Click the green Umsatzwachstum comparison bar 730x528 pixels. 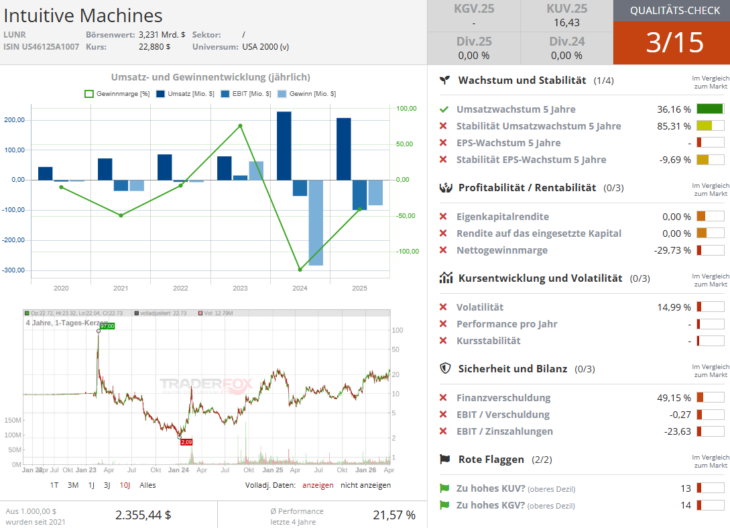[709, 109]
